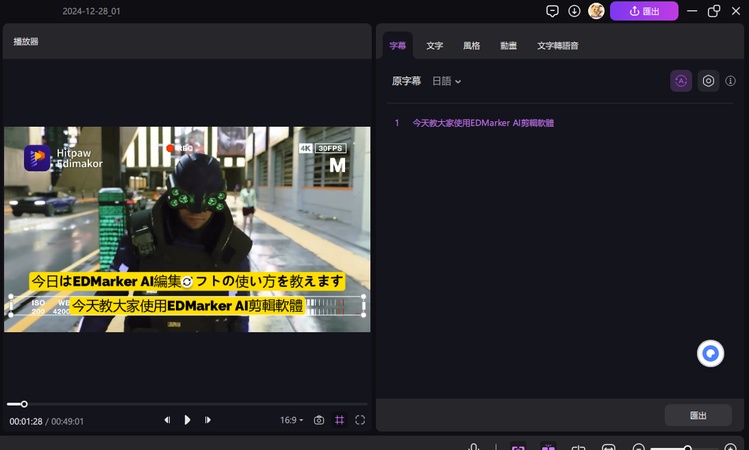Click the info icon beside settings

click(730, 81)
